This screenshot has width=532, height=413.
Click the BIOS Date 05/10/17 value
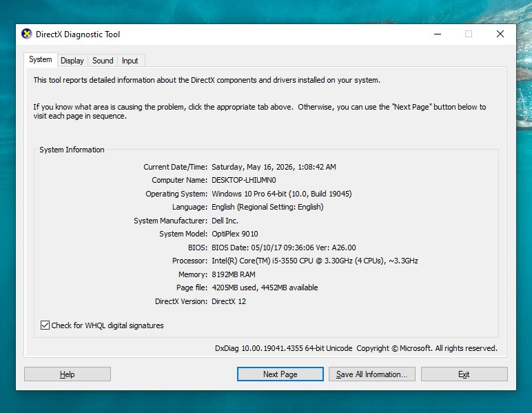284,248
